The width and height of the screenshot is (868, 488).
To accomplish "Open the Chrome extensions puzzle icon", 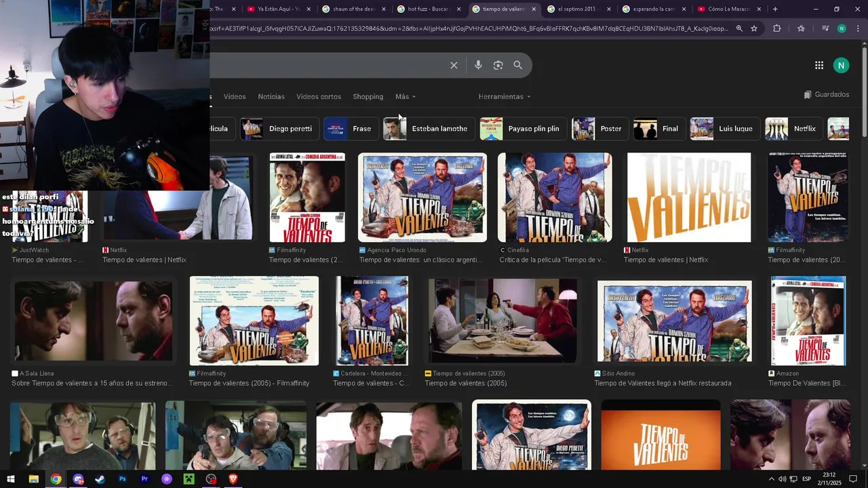I will point(777,28).
